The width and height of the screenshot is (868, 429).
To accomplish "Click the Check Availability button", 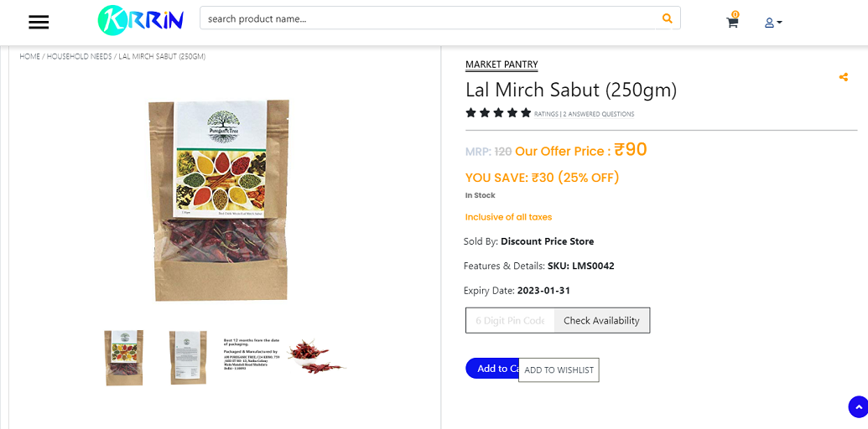I will point(601,320).
